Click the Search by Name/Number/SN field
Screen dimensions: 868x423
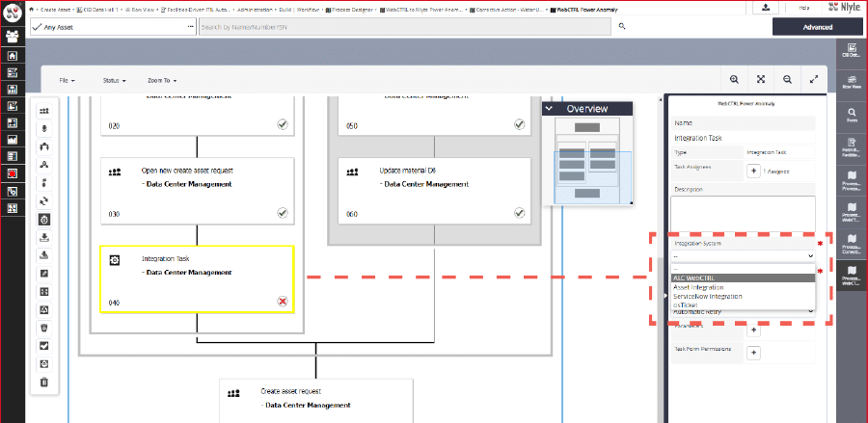tap(405, 27)
